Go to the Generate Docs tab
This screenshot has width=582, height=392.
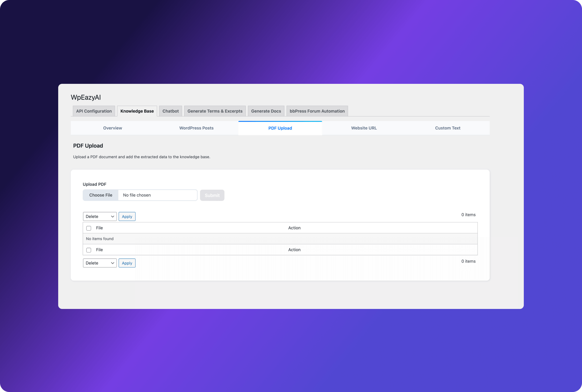[266, 111]
